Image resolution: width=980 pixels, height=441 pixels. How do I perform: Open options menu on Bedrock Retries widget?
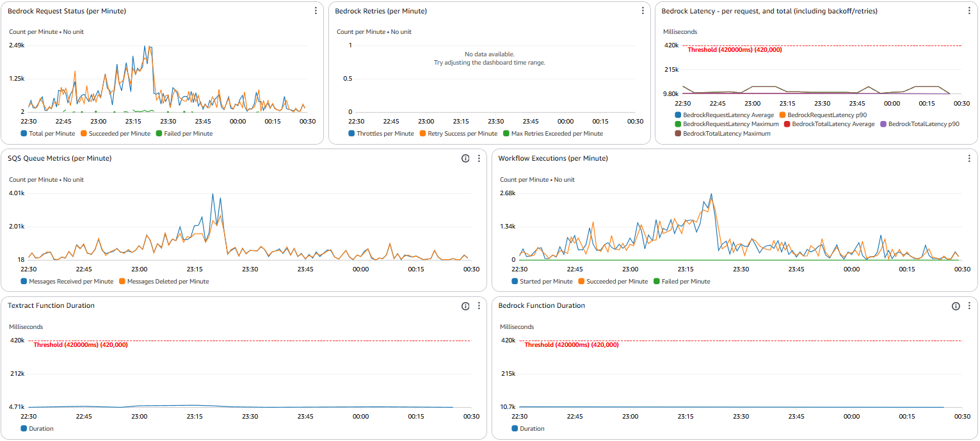642,10
